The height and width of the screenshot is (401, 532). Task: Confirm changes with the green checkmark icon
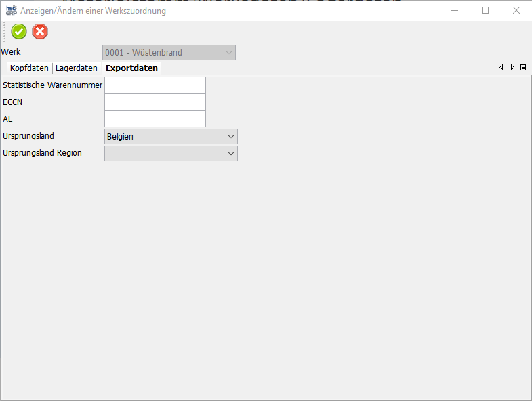pos(19,32)
